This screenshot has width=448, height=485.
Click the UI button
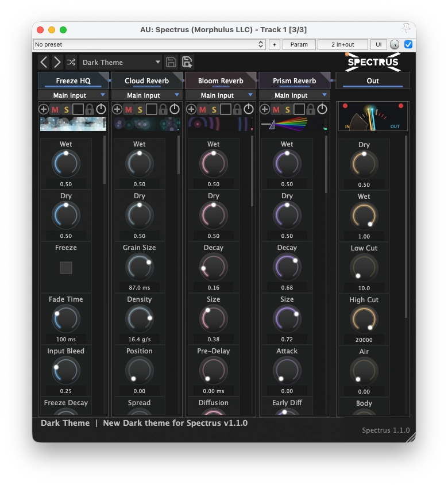tap(379, 45)
